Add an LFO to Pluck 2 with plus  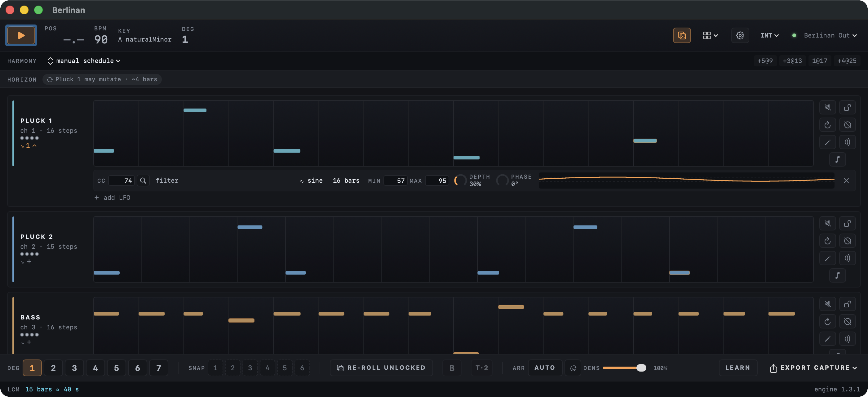coord(26,261)
